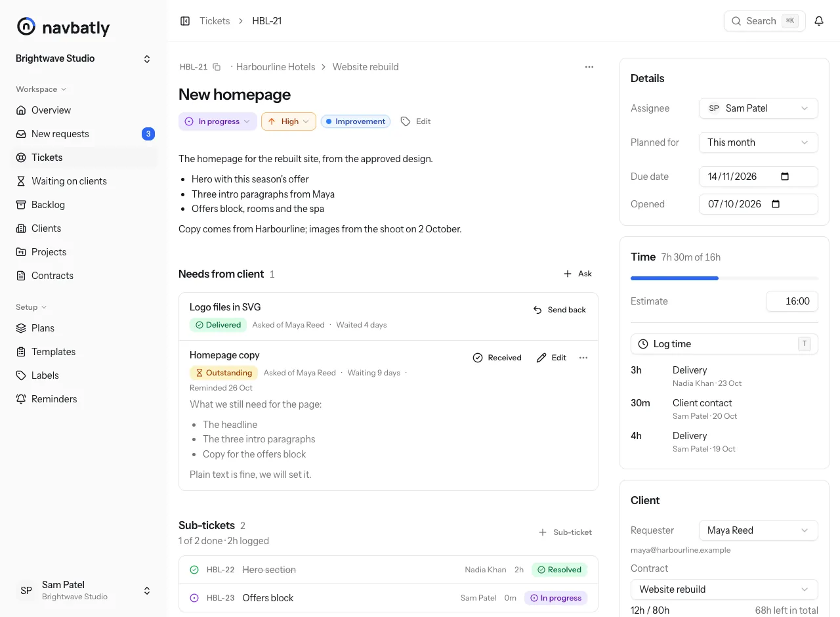840x617 pixels.
Task: Open Requester Maya Reed dropdown
Action: coord(759,530)
